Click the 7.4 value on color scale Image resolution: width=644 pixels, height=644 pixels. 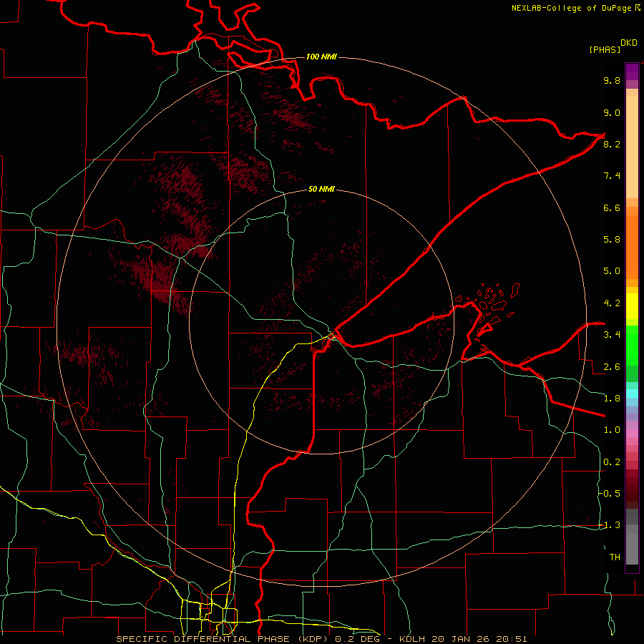click(x=612, y=176)
